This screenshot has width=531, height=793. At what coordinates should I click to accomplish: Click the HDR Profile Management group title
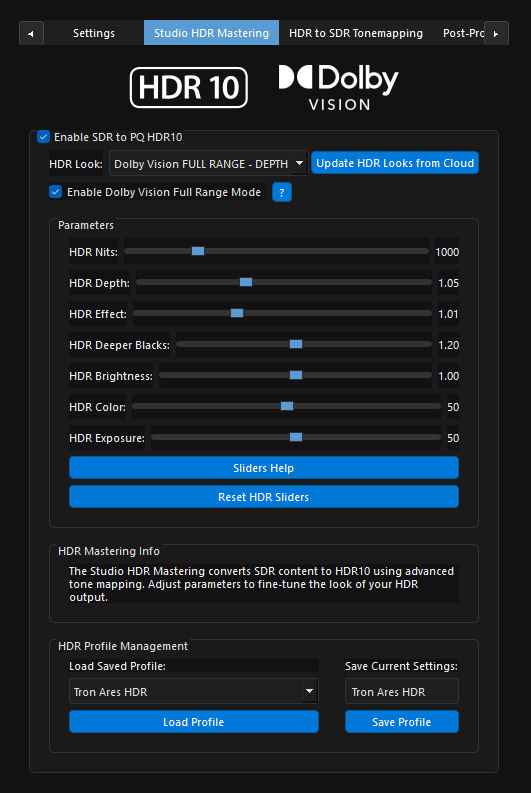point(123,646)
